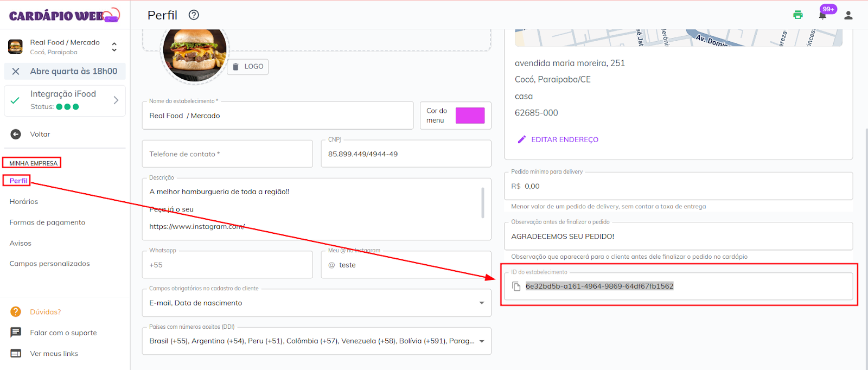Open the green printer icon
This screenshot has height=370, width=868.
click(797, 15)
